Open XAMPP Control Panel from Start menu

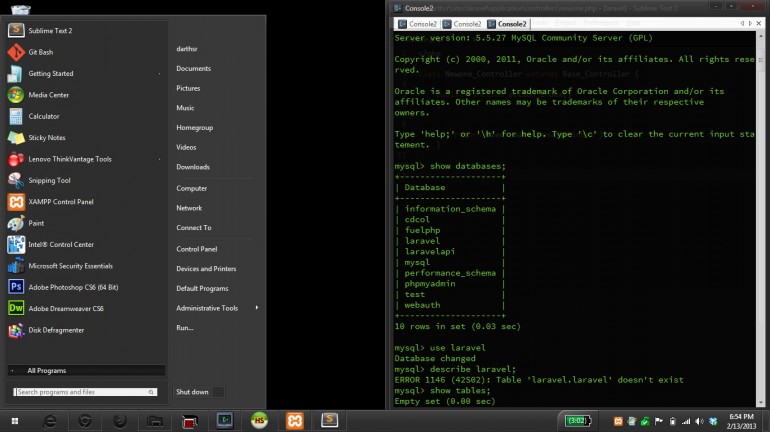86,202
